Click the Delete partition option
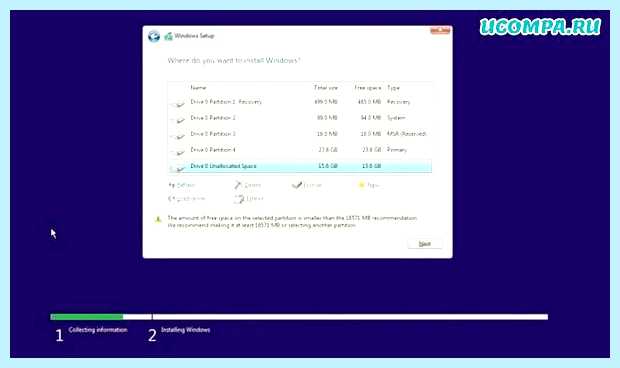 248,185
